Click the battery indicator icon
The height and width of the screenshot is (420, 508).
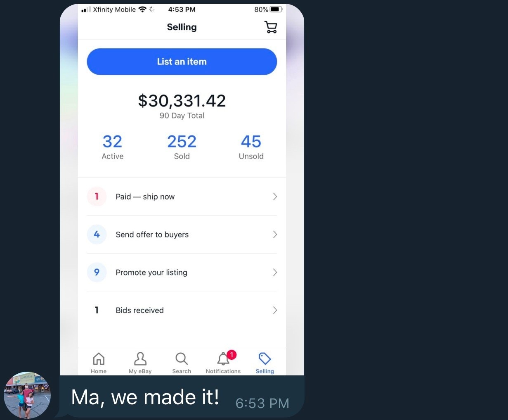pyautogui.click(x=276, y=9)
